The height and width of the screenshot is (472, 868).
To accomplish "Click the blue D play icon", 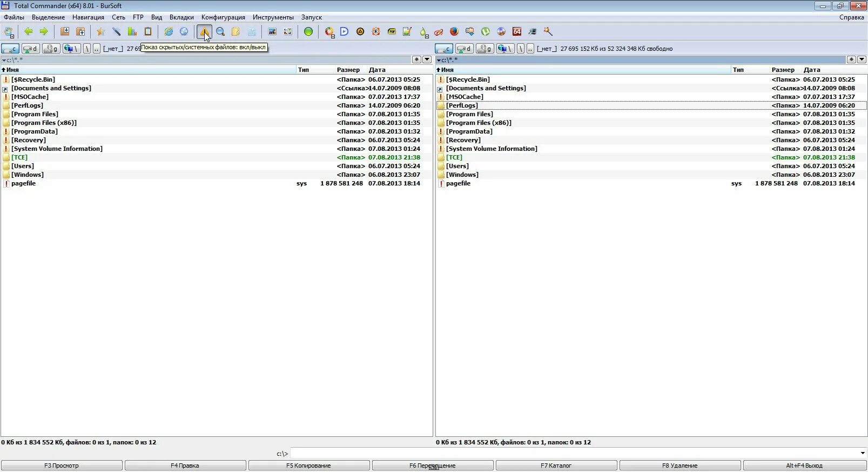I will [x=345, y=31].
